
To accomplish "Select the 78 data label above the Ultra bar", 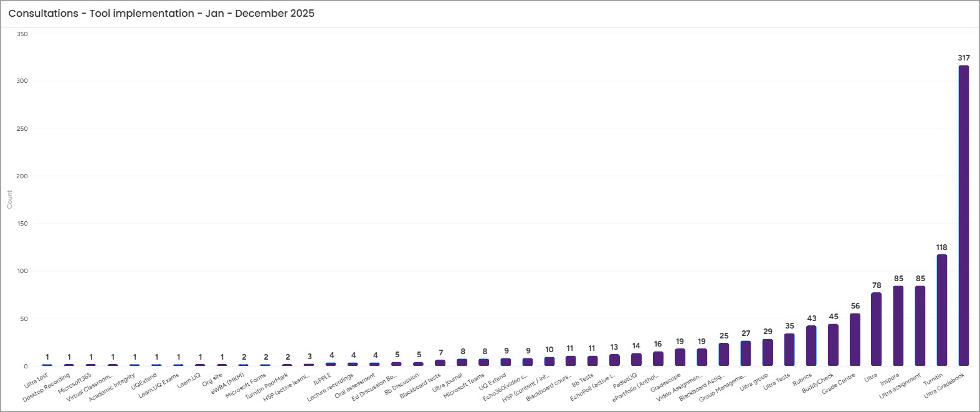I will (876, 285).
